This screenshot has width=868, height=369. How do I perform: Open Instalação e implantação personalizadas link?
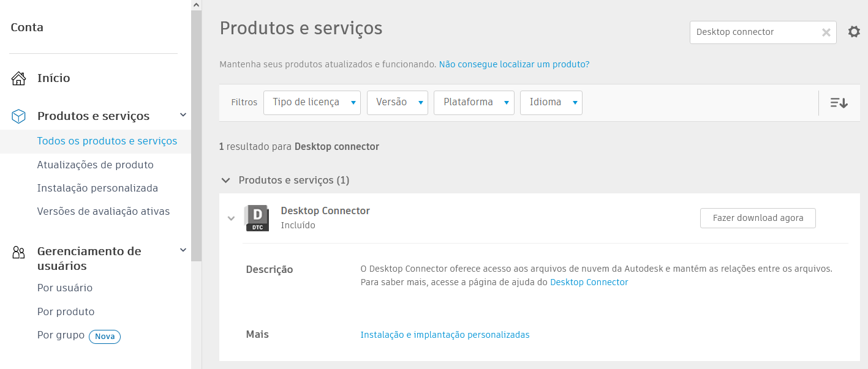(445, 335)
